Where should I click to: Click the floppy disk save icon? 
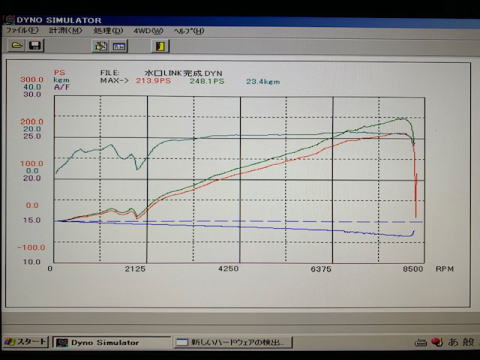click(35, 45)
